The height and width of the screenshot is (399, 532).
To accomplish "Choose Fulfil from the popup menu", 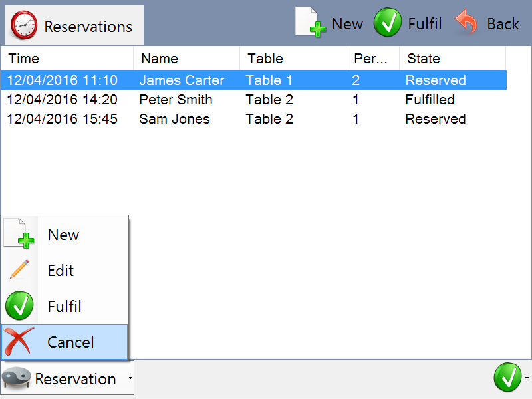I will (x=65, y=307).
